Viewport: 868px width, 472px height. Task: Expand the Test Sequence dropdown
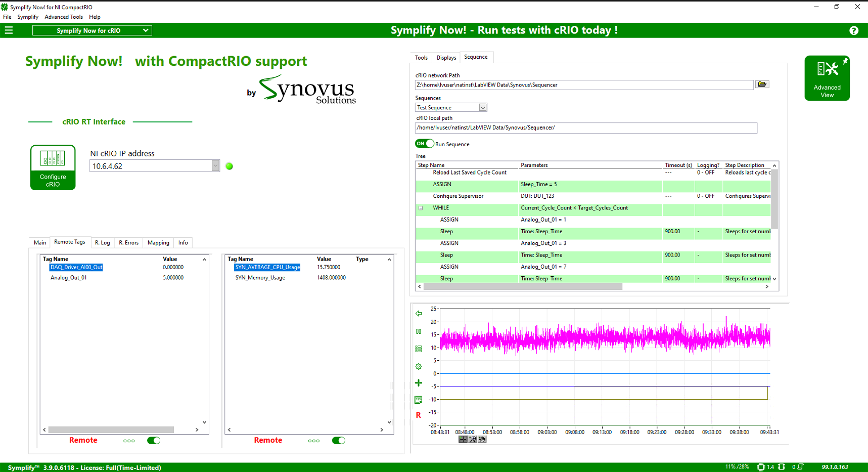coord(483,107)
